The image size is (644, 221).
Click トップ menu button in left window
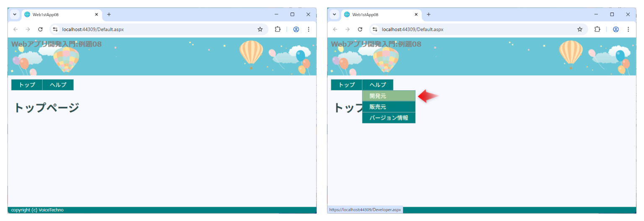point(27,85)
